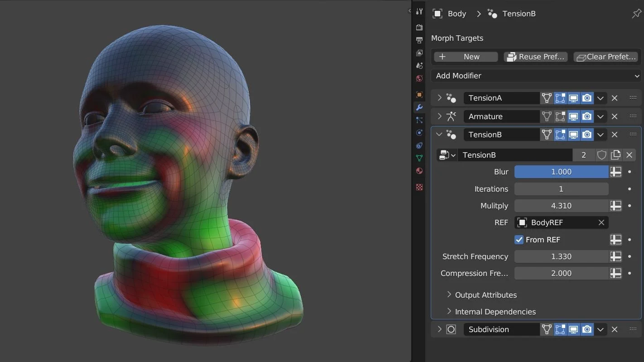Expand the Output Attributes section
644x362 pixels.
click(x=485, y=295)
